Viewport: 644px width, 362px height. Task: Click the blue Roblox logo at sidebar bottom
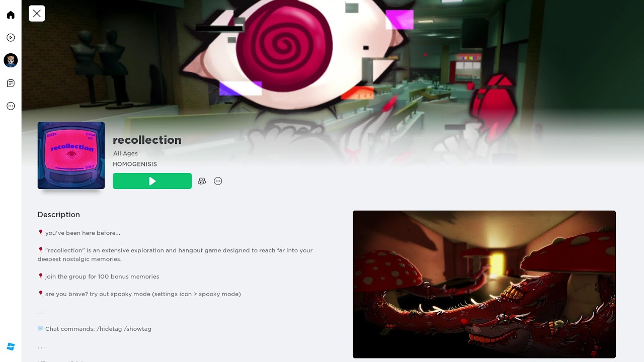11,346
